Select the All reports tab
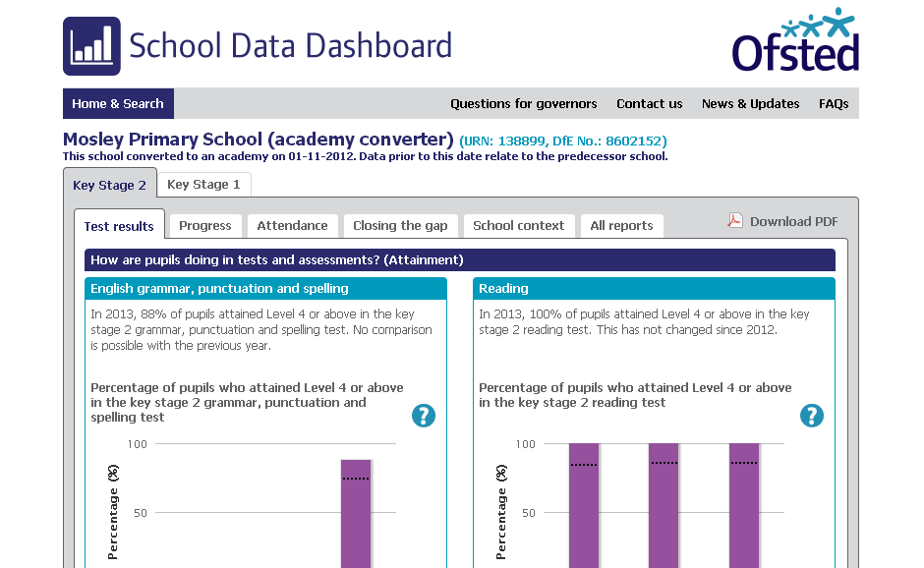The width and height of the screenshot is (924, 568). click(x=621, y=226)
